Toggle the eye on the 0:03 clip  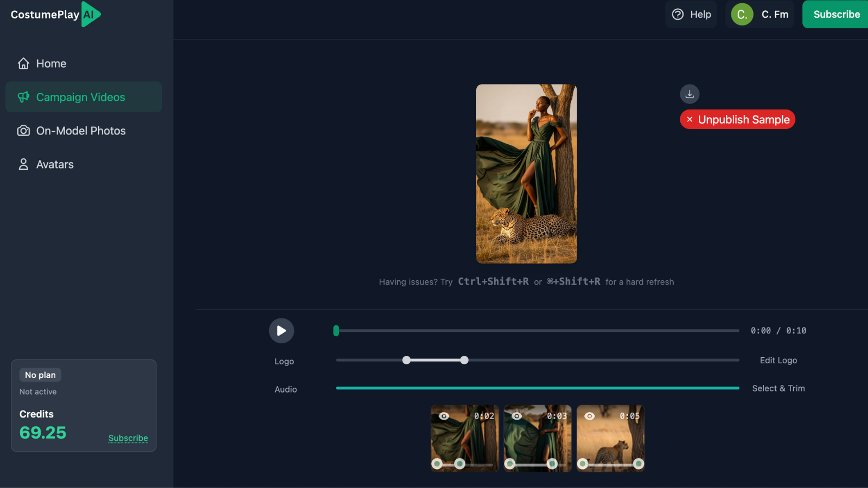coord(516,416)
